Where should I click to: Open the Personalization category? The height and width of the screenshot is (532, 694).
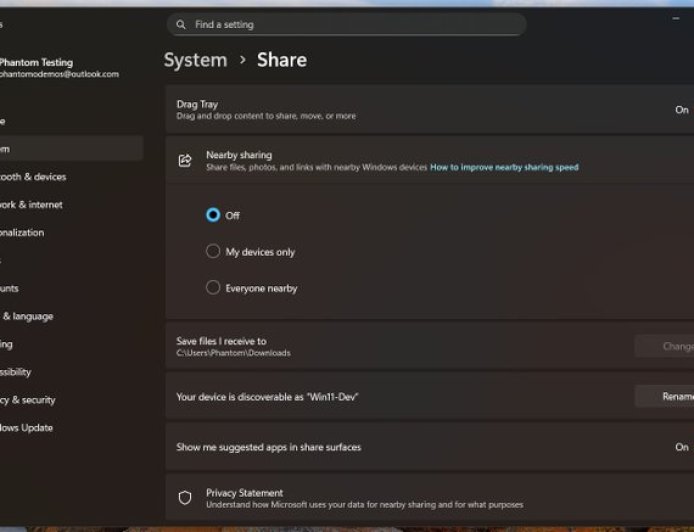[x=24, y=233]
